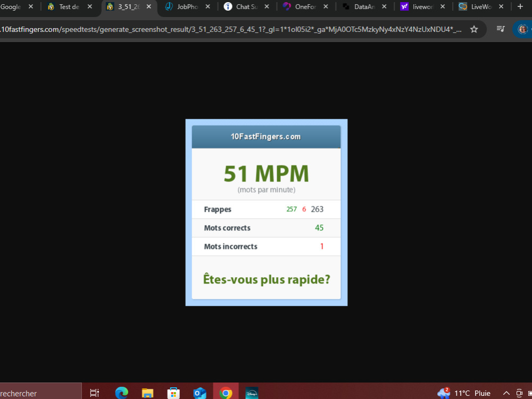Bookmark this page with the star icon

[x=474, y=29]
